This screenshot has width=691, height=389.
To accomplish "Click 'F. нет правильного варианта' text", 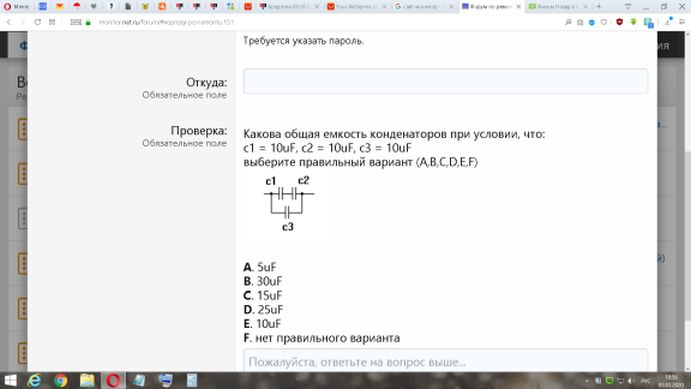I will pos(322,338).
